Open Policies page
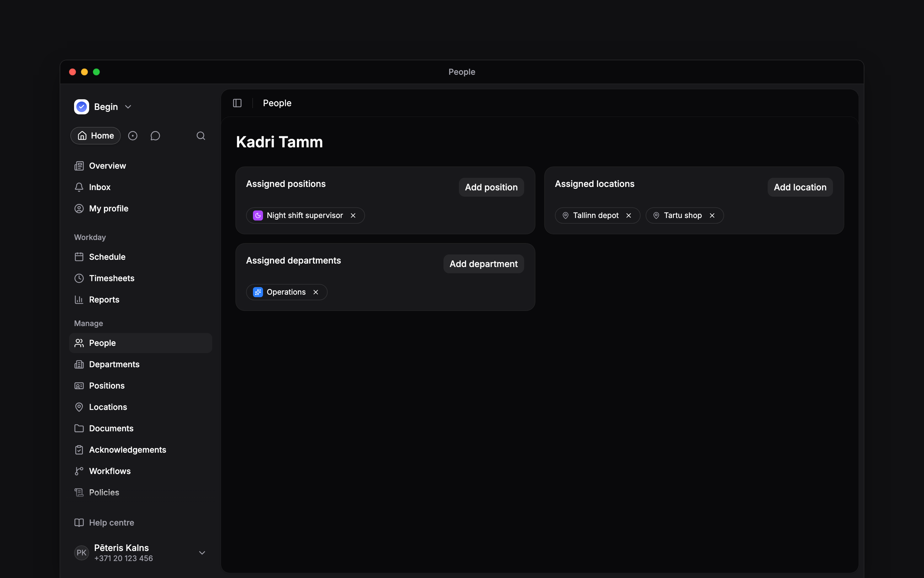 [x=141, y=493]
